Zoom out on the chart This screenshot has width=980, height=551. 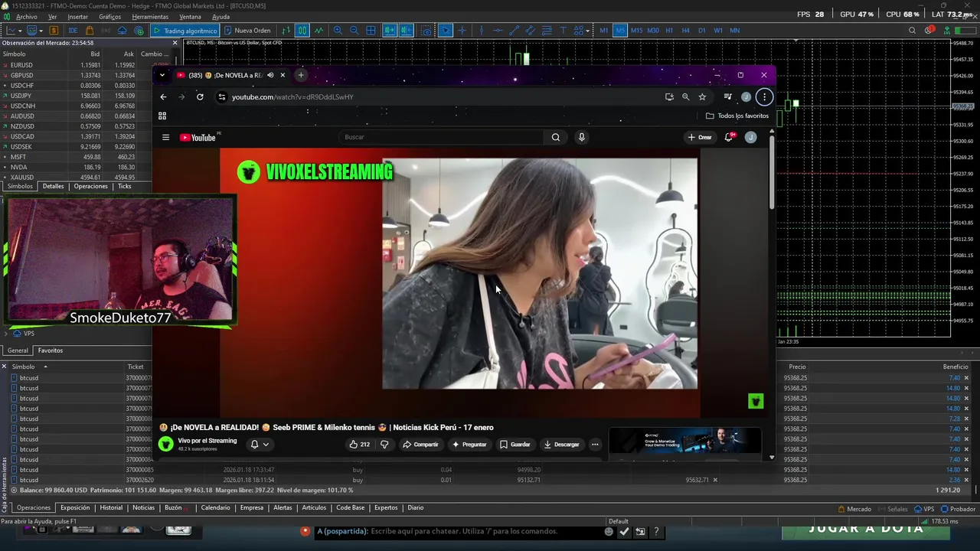click(354, 31)
